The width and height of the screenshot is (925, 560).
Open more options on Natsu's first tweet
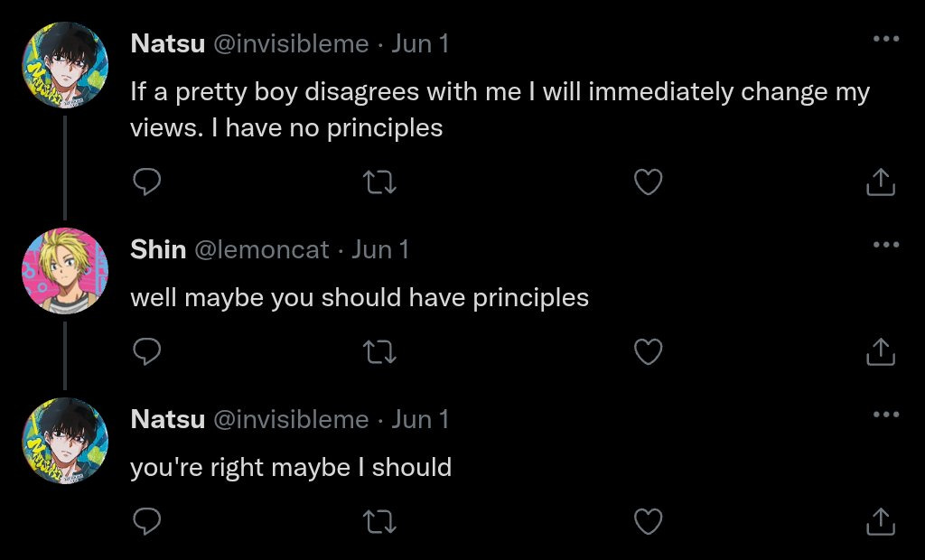885,39
